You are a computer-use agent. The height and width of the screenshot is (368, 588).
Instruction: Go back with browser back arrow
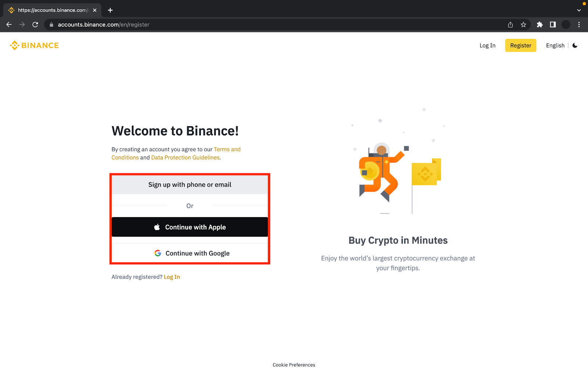[9, 25]
